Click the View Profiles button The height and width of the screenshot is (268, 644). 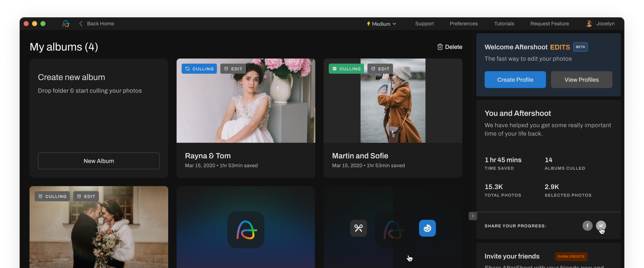click(582, 80)
